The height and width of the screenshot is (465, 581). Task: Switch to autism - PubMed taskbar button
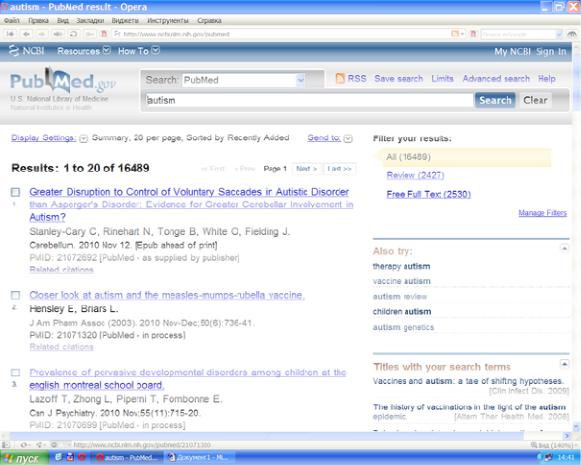click(x=126, y=458)
